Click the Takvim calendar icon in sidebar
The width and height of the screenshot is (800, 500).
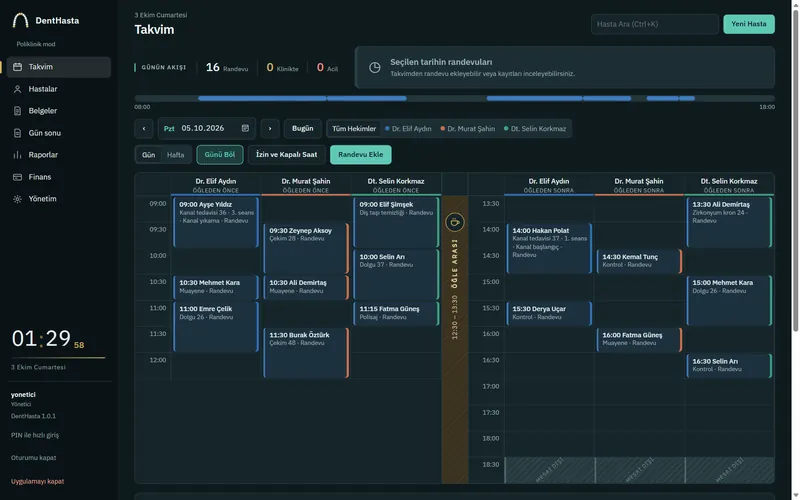[17, 67]
